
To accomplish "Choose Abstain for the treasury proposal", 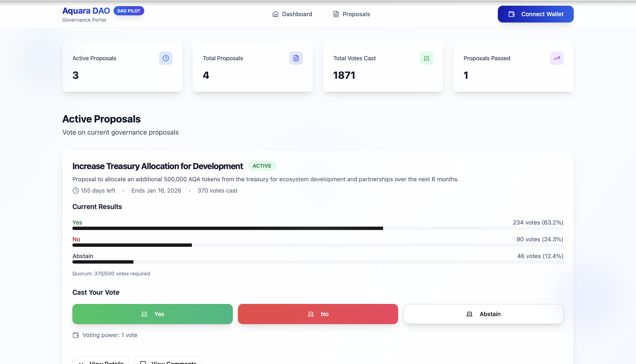I will [483, 314].
